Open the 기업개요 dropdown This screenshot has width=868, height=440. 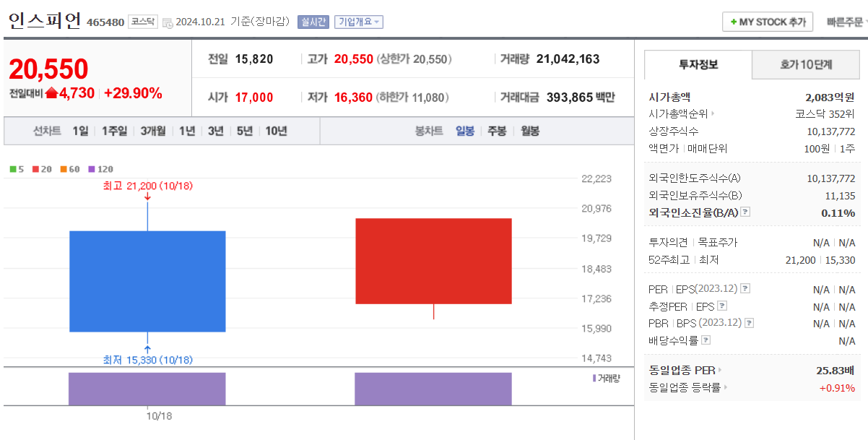359,22
